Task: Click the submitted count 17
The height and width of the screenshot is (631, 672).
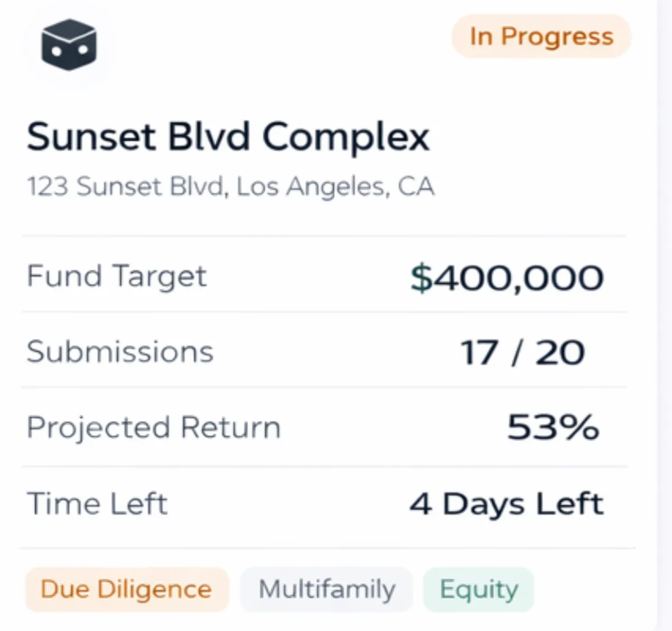Action: tap(479, 353)
